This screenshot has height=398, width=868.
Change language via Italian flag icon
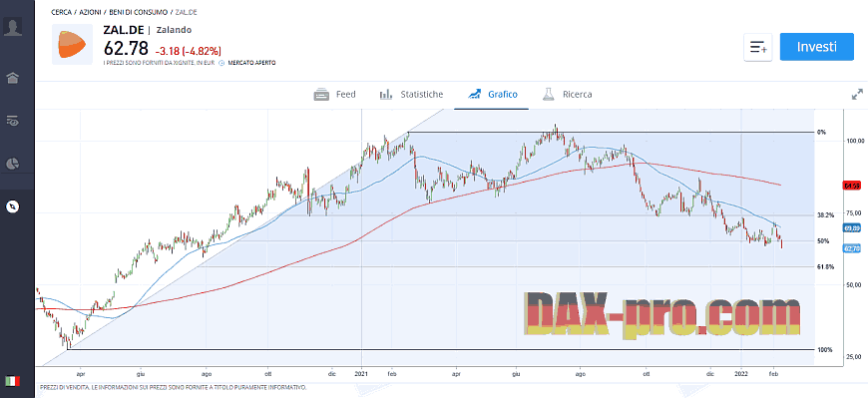coord(13,381)
